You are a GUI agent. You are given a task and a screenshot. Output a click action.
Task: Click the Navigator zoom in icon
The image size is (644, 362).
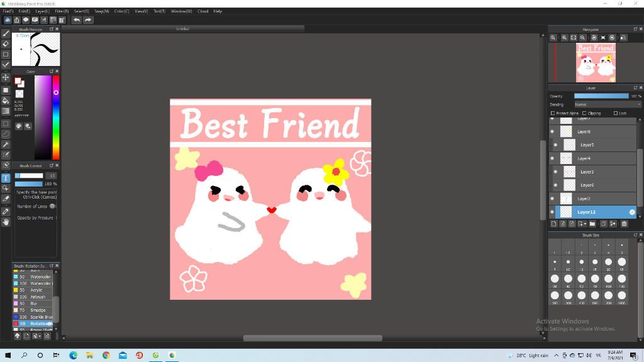565,38
